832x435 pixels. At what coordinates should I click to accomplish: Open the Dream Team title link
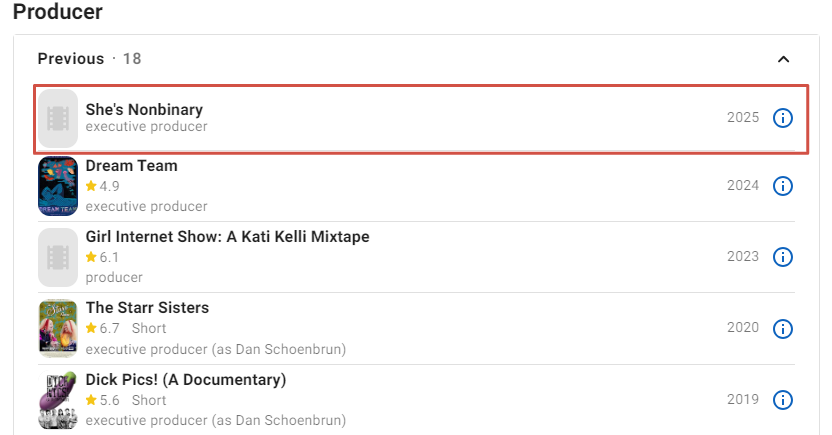[x=131, y=166]
